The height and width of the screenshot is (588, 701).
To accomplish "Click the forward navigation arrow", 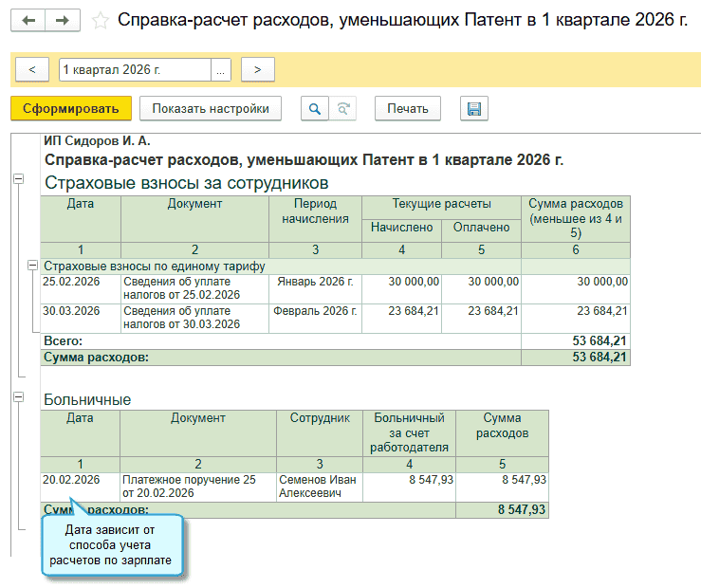I will 63,20.
